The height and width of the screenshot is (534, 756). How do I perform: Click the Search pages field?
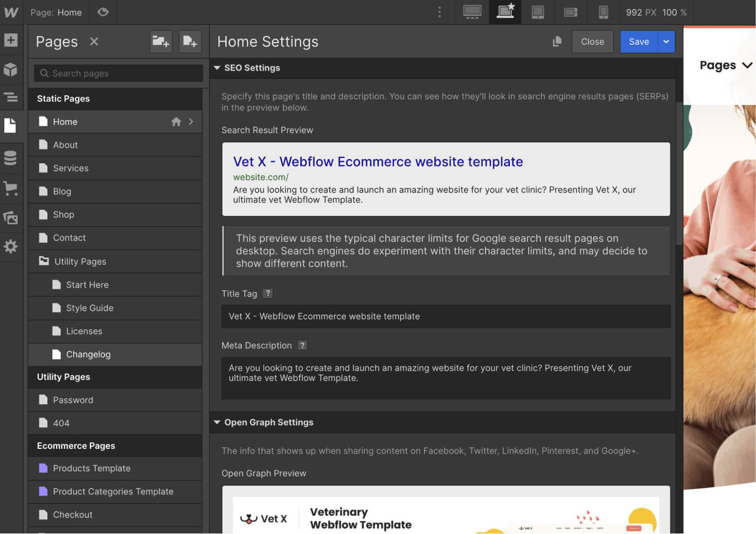coord(117,73)
